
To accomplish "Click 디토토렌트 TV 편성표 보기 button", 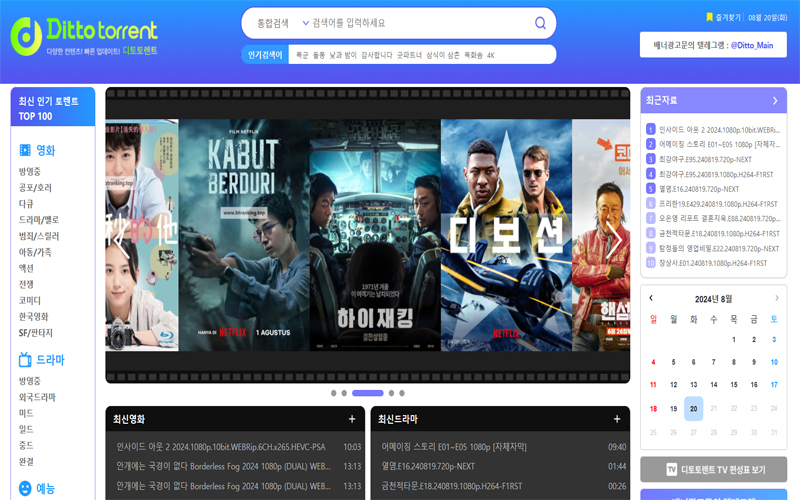I will [x=713, y=469].
